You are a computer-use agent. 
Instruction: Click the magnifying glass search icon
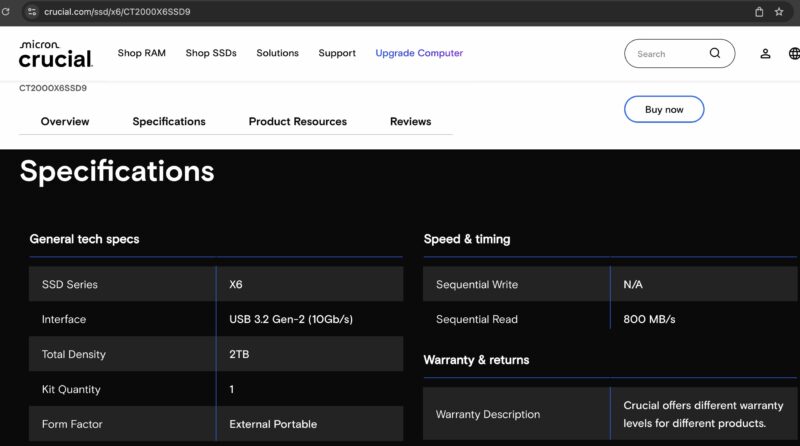(x=715, y=54)
